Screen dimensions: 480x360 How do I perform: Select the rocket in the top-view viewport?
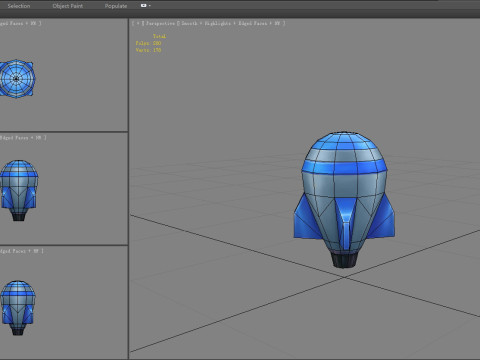point(17,79)
